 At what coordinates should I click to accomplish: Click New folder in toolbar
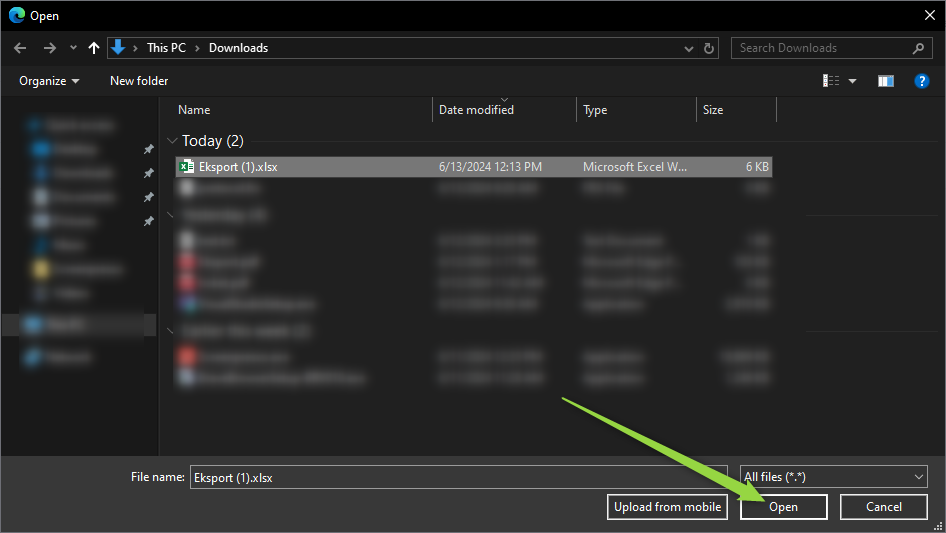(x=139, y=81)
